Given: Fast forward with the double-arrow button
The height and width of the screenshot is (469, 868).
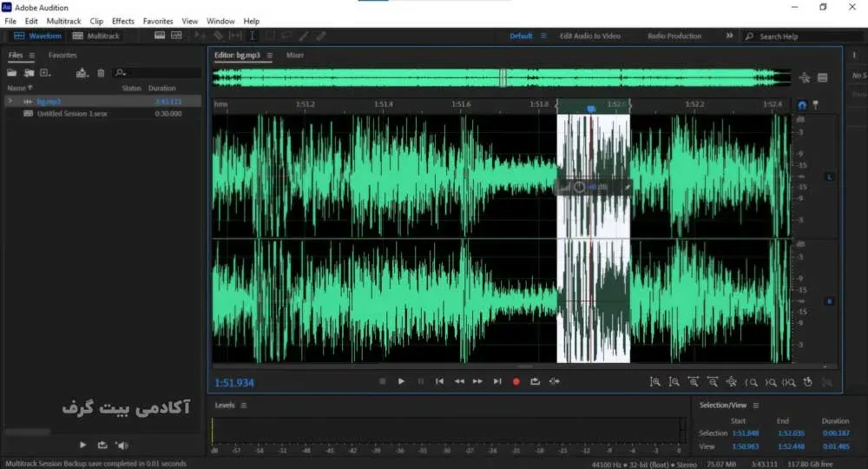Looking at the screenshot, I should [x=477, y=381].
